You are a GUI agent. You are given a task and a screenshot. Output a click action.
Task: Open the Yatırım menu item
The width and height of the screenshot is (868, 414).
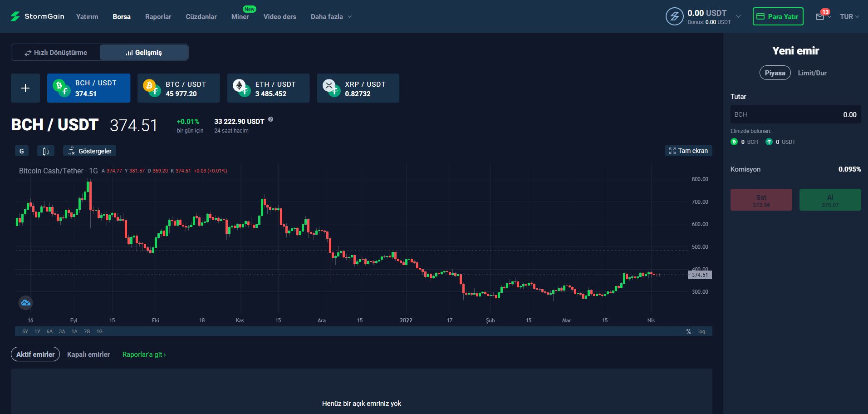pos(87,17)
